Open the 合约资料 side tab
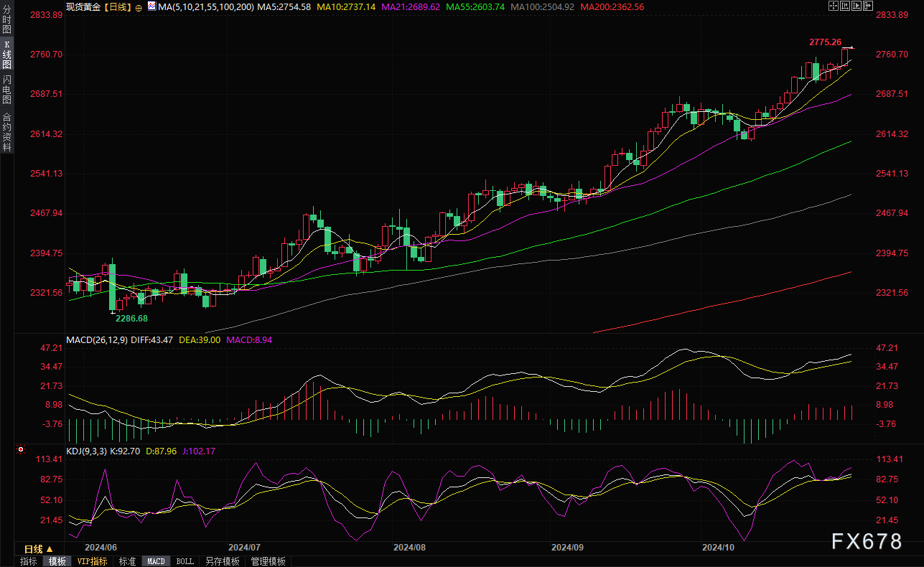The image size is (924, 567). click(6, 131)
